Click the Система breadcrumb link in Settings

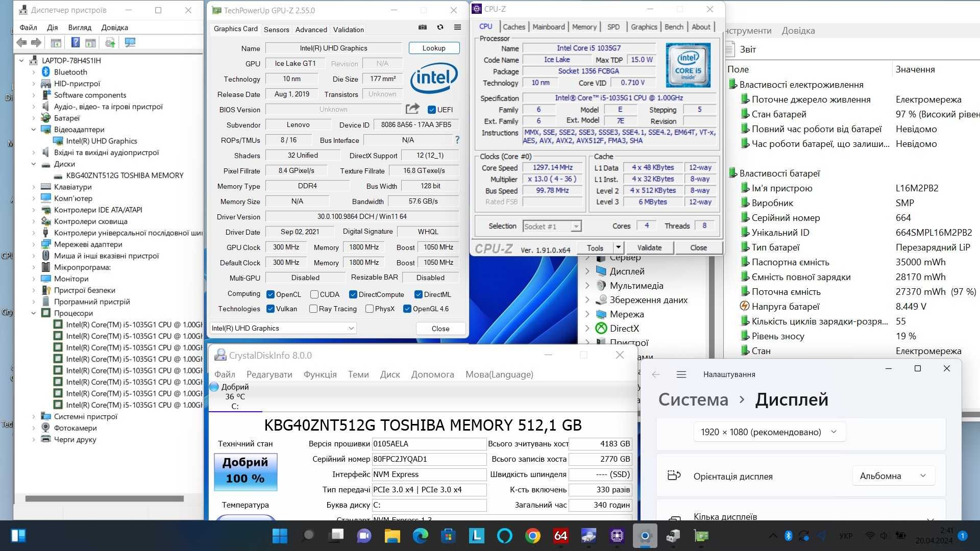click(x=693, y=399)
